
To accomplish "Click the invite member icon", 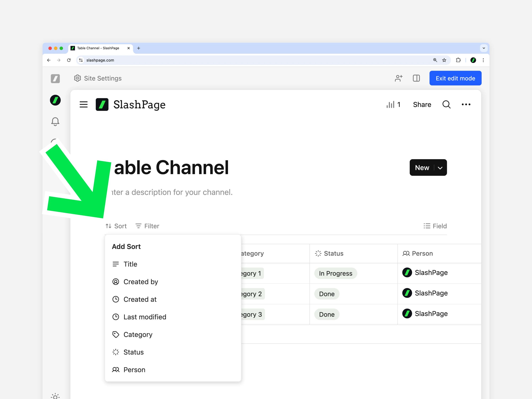I will click(398, 78).
